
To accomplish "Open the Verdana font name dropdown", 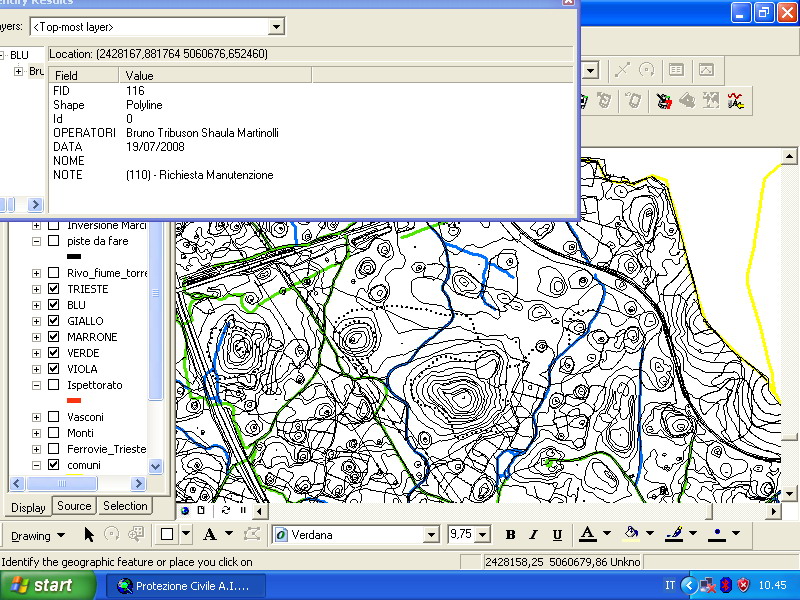I will [x=431, y=535].
